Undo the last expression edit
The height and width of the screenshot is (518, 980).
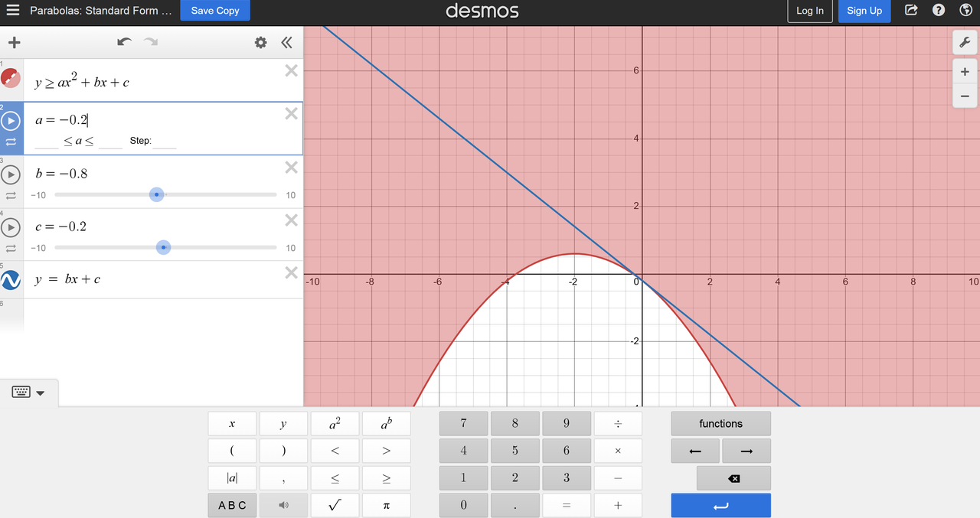tap(124, 42)
